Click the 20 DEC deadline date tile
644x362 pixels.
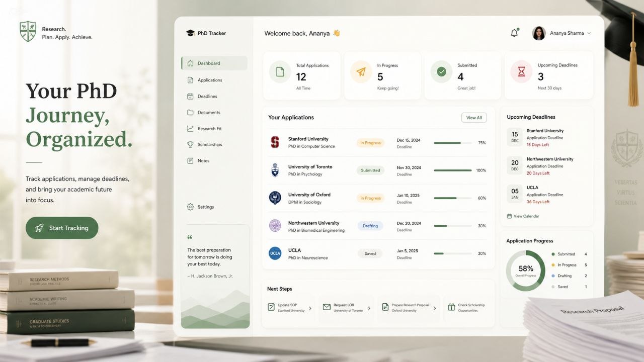pos(515,165)
